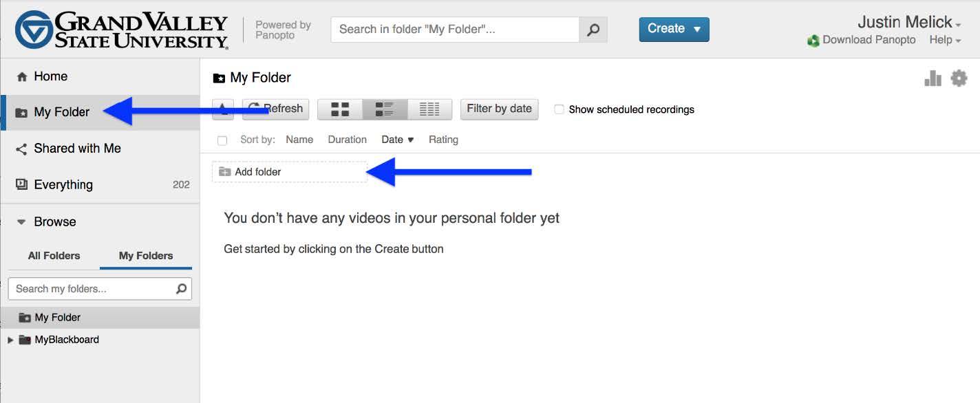980x403 pixels.
Task: Open Justin Melick user menu
Action: [x=909, y=21]
